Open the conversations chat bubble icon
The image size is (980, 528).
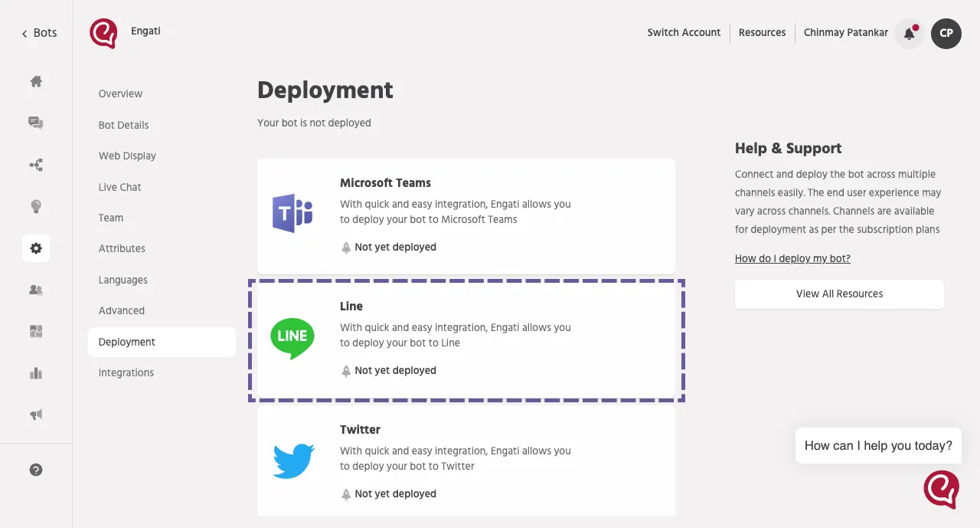click(36, 123)
